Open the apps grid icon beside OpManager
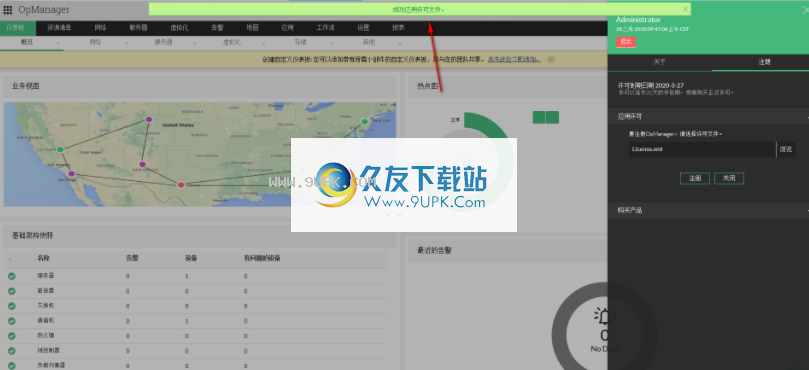 point(8,10)
